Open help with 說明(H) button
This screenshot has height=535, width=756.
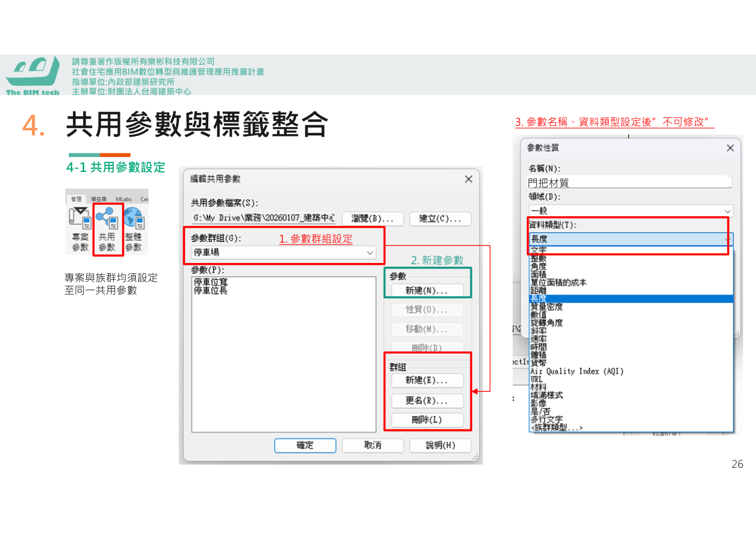tap(441, 445)
